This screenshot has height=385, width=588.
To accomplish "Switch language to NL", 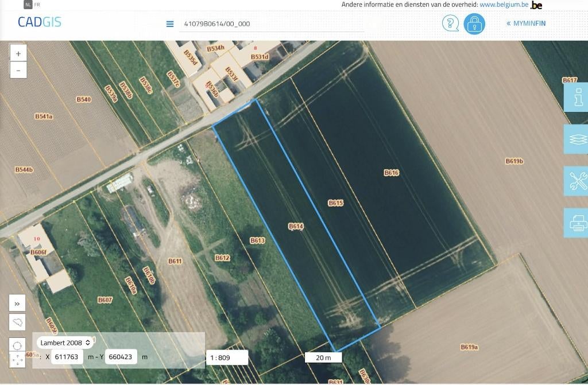I will pyautogui.click(x=28, y=4).
